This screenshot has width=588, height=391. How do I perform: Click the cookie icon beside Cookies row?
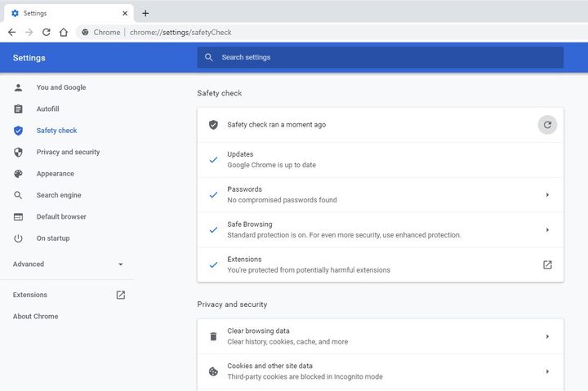point(213,371)
